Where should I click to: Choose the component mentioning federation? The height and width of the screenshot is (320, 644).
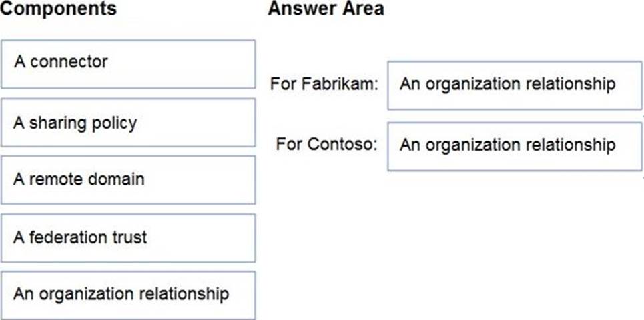pos(127,237)
